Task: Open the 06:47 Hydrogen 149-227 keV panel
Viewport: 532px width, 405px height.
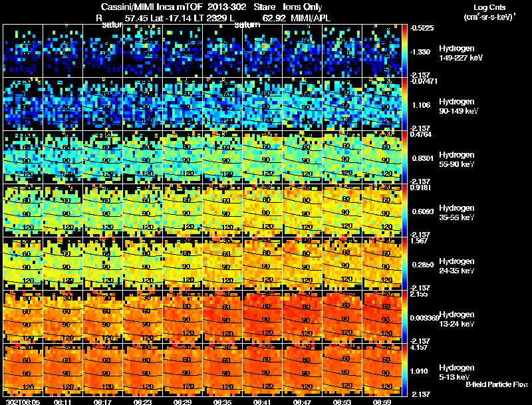Action: pyautogui.click(x=303, y=51)
